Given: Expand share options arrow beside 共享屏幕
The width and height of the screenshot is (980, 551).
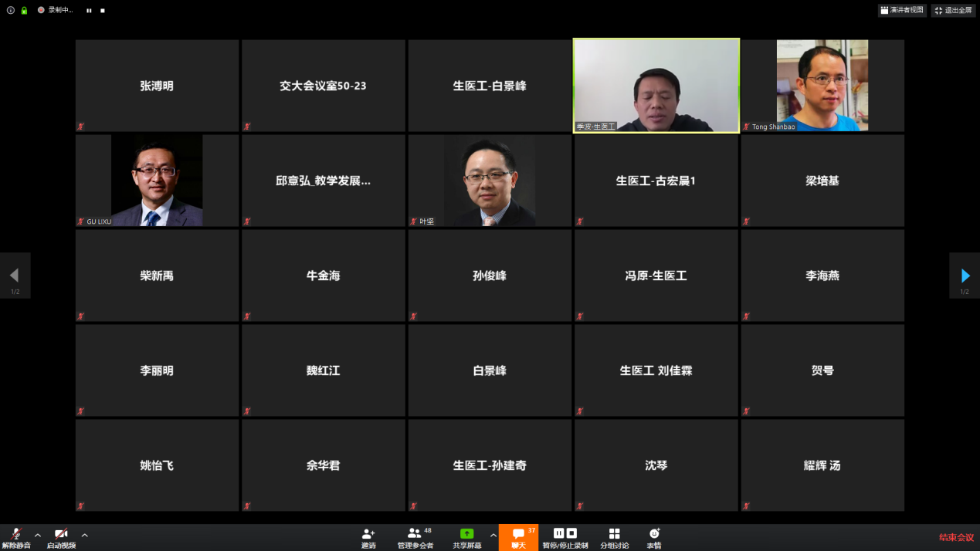Looking at the screenshot, I should [x=493, y=535].
